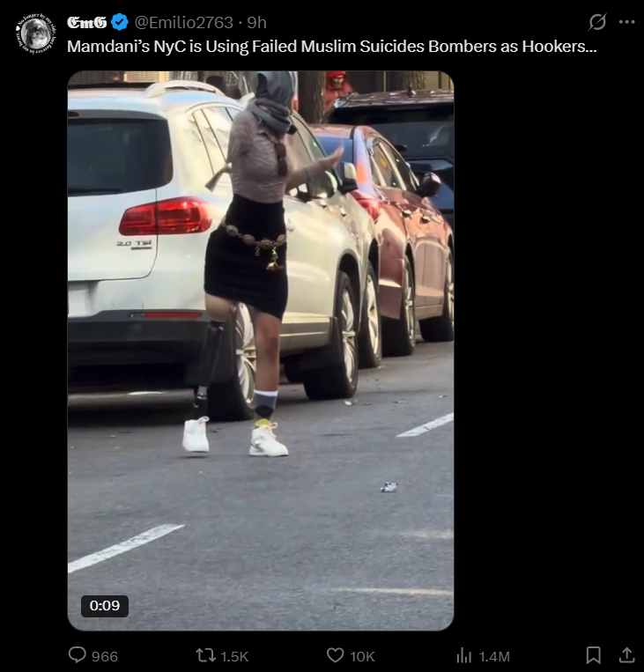This screenshot has width=644, height=672.
Task: Toggle the like heart icon
Action: click(x=336, y=655)
